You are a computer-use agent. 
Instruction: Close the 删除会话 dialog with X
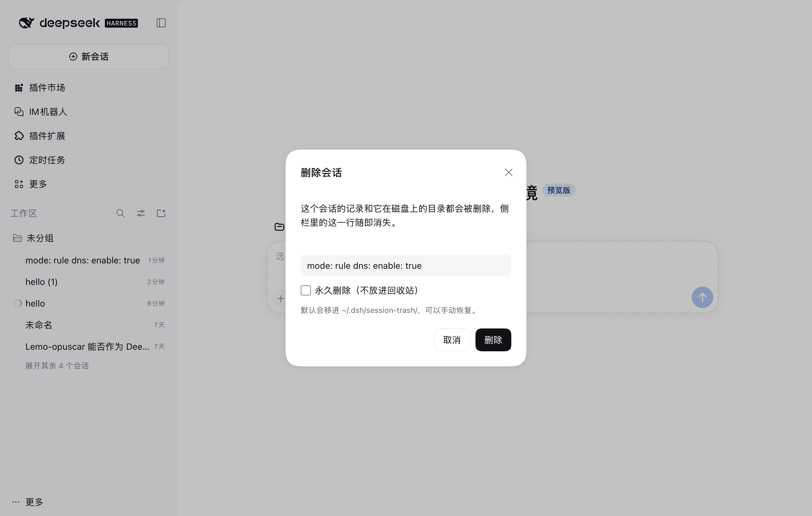[508, 172]
